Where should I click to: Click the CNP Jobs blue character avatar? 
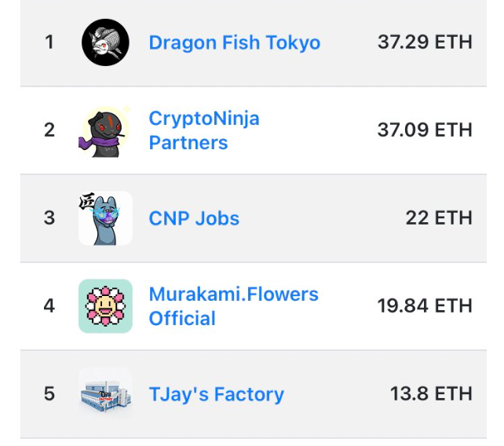105,218
